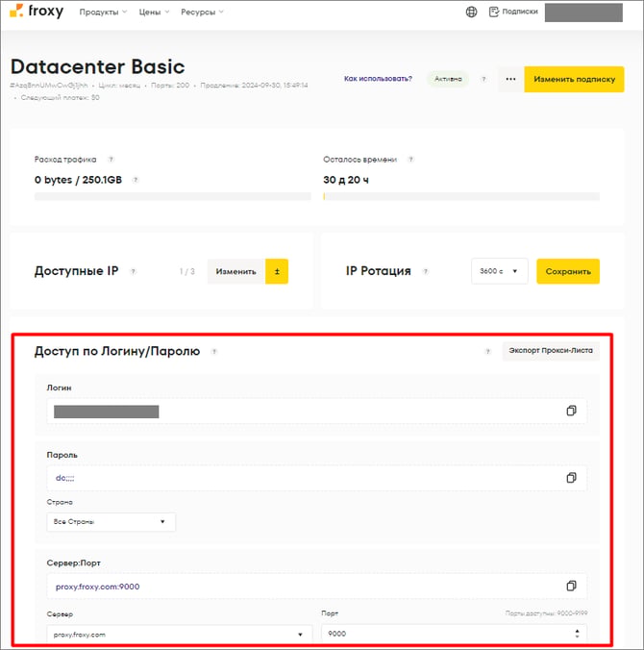Click the traffic usage progress bar
The image size is (644, 650).
click(172, 196)
